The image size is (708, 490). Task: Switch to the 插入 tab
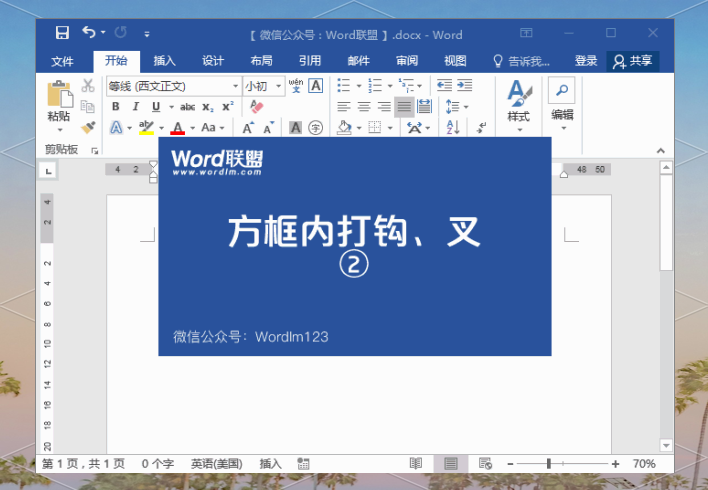tap(164, 61)
